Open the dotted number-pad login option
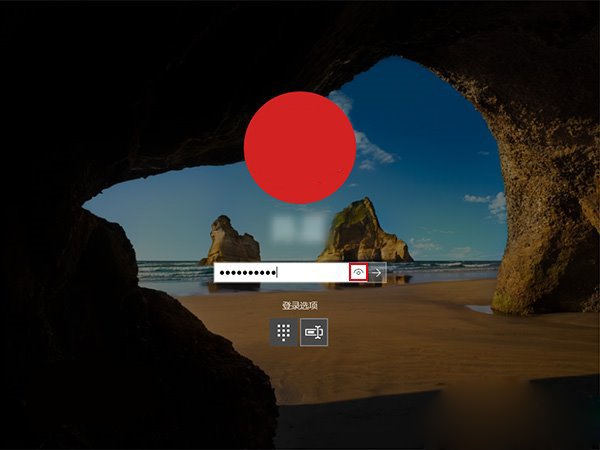The image size is (600, 450). pyautogui.click(x=282, y=332)
